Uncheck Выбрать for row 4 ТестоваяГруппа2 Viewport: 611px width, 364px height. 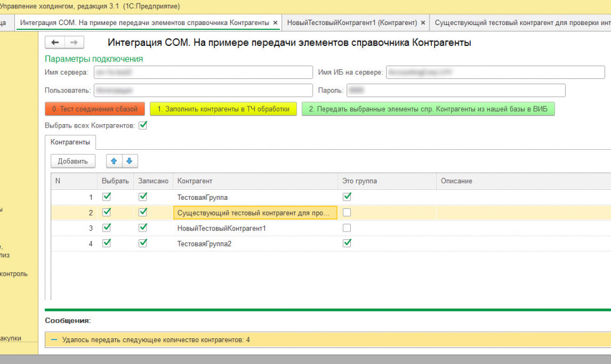(106, 243)
